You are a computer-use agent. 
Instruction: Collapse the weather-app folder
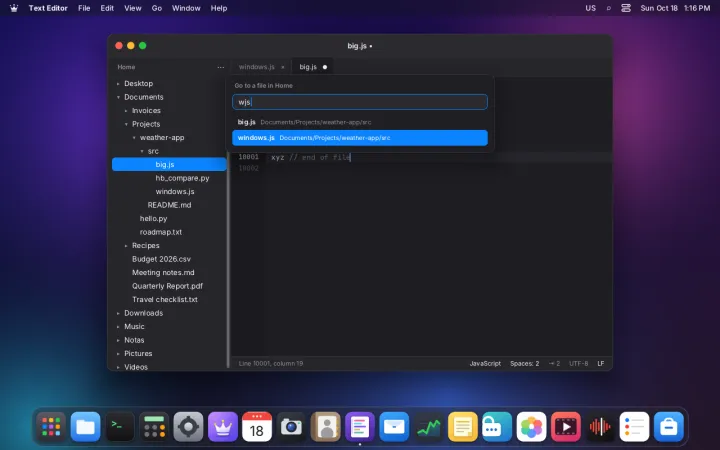pos(134,137)
